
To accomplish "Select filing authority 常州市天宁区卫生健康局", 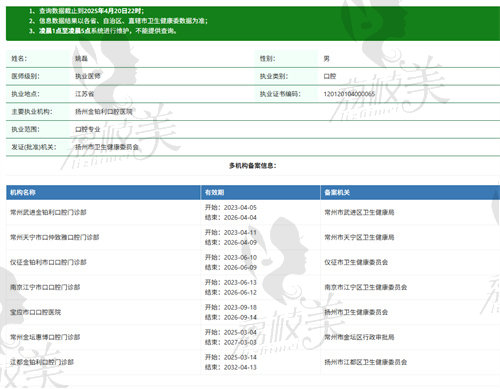I will pyautogui.click(x=359, y=237).
